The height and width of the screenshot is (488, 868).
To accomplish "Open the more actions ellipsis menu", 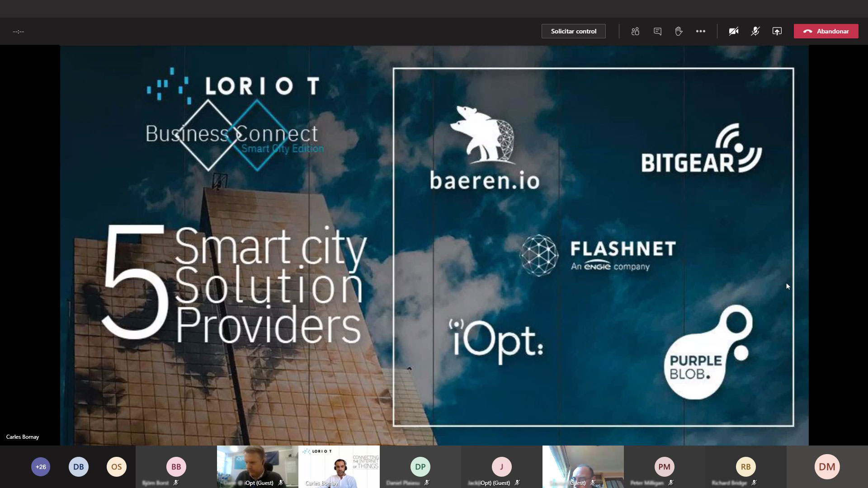I will (x=701, y=31).
